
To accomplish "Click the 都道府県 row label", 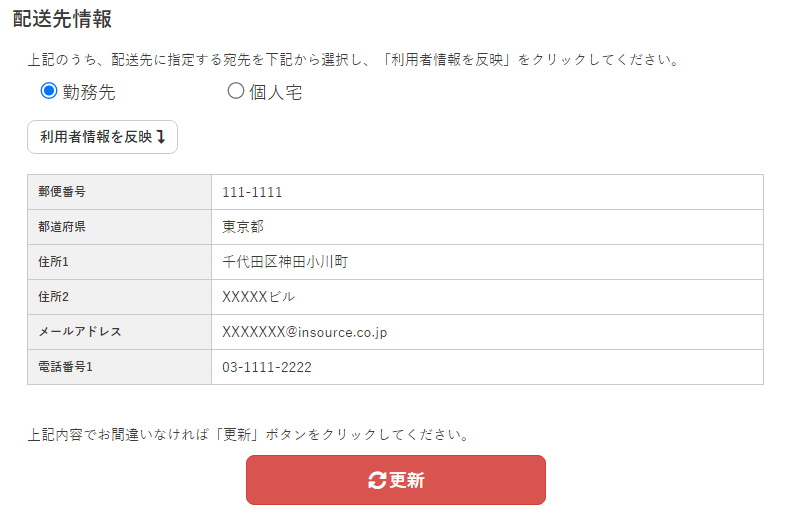I will (x=63, y=227).
